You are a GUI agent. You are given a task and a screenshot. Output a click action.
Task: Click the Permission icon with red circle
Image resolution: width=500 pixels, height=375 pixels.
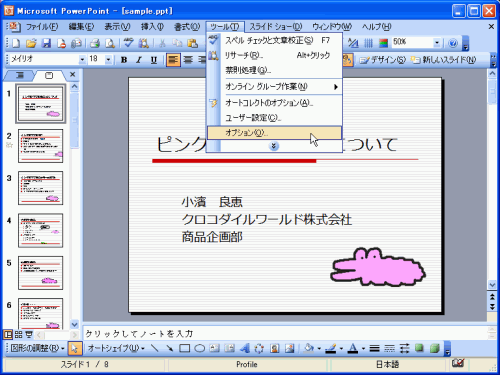(61, 43)
